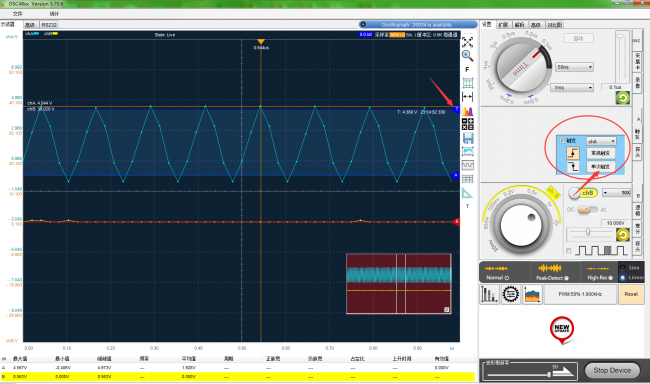
Task: Click the waveform overview thumbnail
Action: point(399,284)
